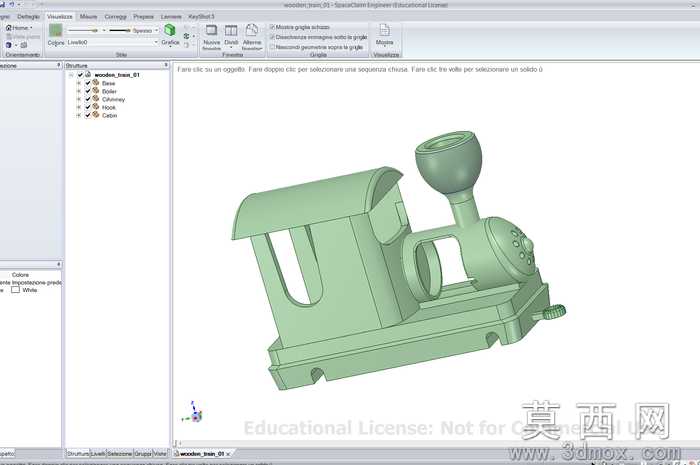
Task: Click the Chimney component icon
Action: point(96,99)
